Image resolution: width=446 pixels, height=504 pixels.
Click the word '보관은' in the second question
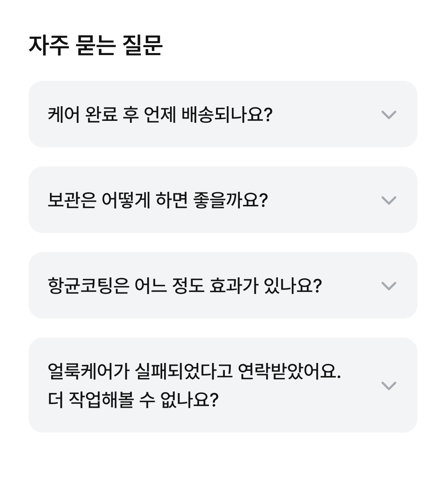pos(72,200)
